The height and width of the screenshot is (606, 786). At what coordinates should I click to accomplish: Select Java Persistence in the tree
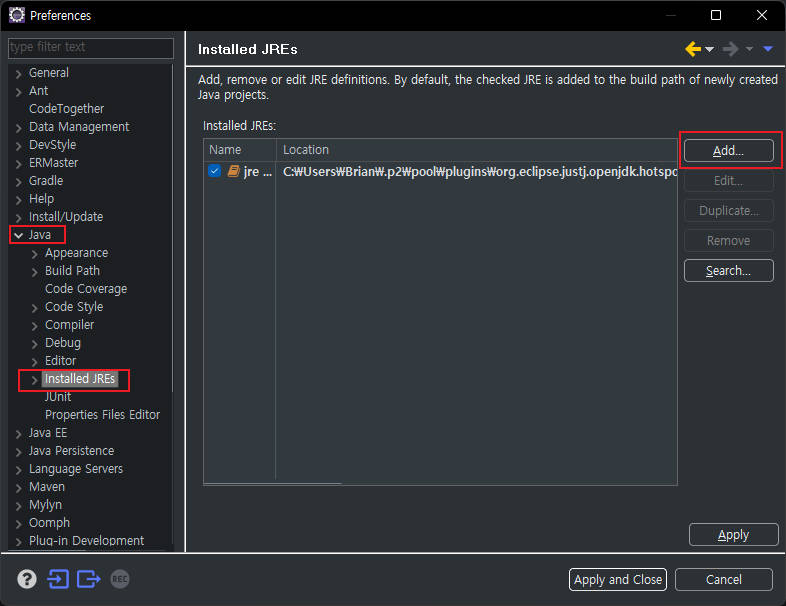71,451
